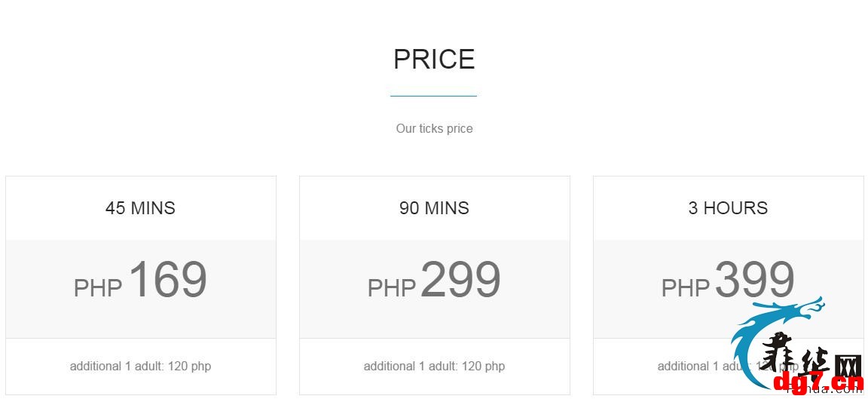
Task: Click PHP label beside 299
Action: click(392, 288)
